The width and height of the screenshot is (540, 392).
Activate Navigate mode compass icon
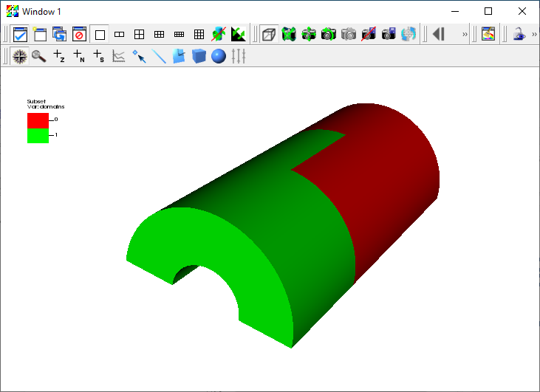click(20, 56)
